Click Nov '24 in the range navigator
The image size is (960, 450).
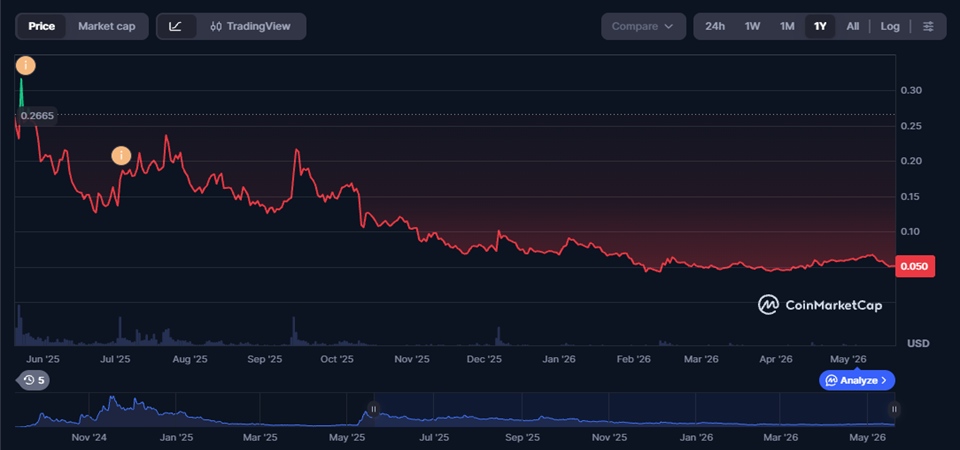[x=89, y=438]
